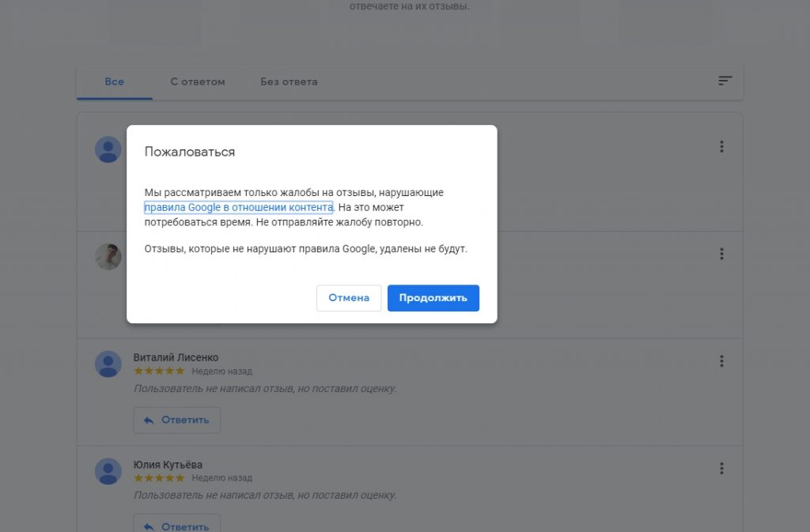810x532 pixels.
Task: Click the second reviewer's photo avatar
Action: (108, 257)
